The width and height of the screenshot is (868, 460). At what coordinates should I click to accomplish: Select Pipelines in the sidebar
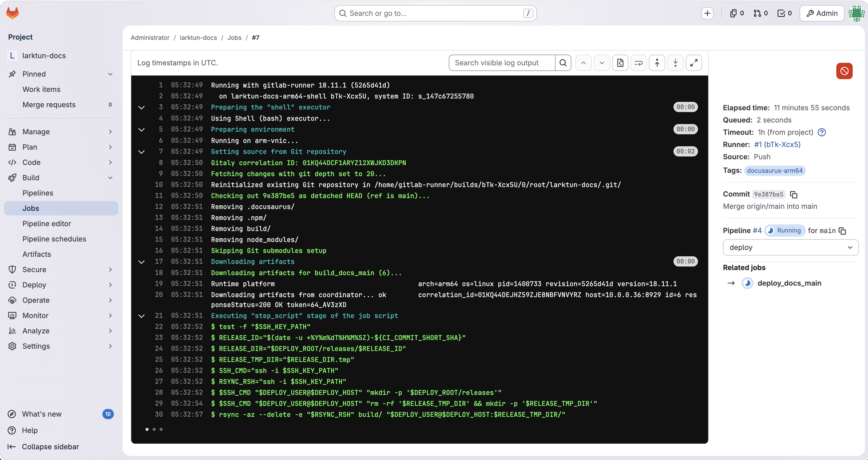pos(38,193)
